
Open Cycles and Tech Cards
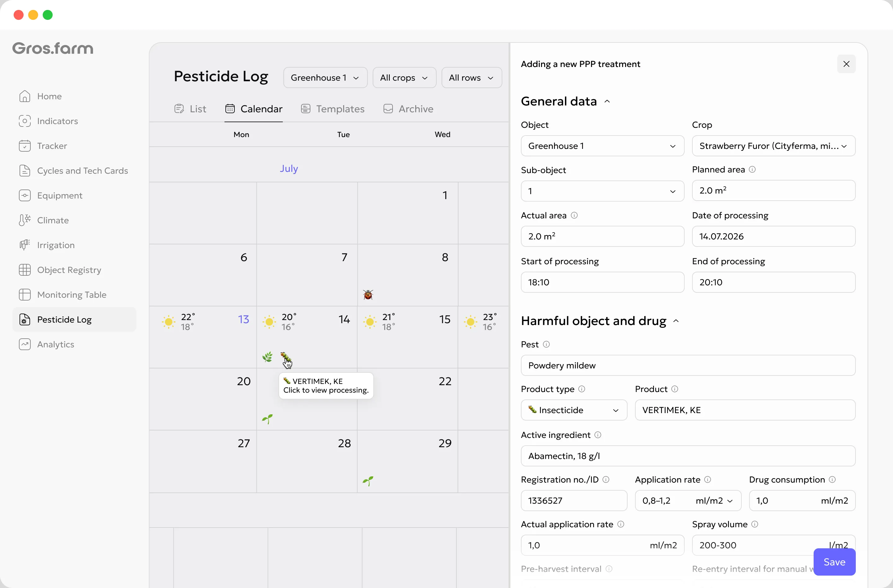[73, 171]
